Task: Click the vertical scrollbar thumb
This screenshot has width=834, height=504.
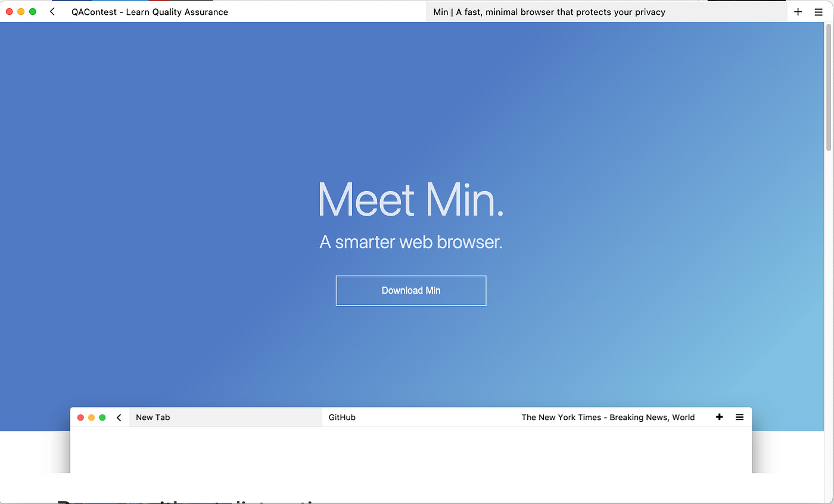Action: [x=829, y=88]
